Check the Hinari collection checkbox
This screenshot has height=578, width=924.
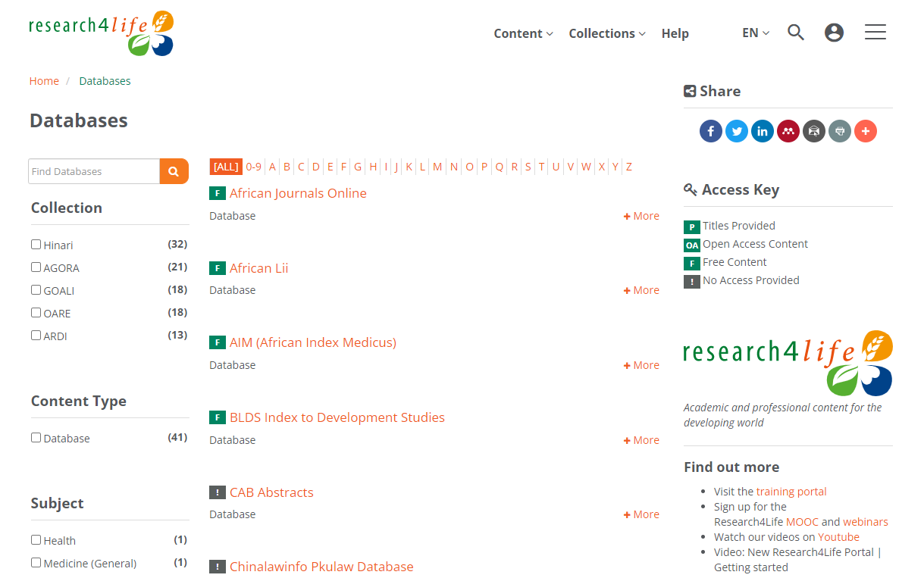pos(36,244)
